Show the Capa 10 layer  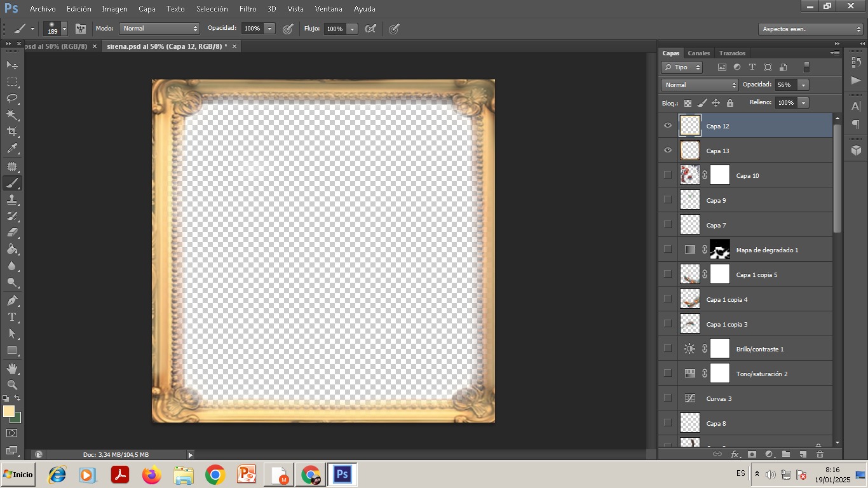pyautogui.click(x=667, y=175)
